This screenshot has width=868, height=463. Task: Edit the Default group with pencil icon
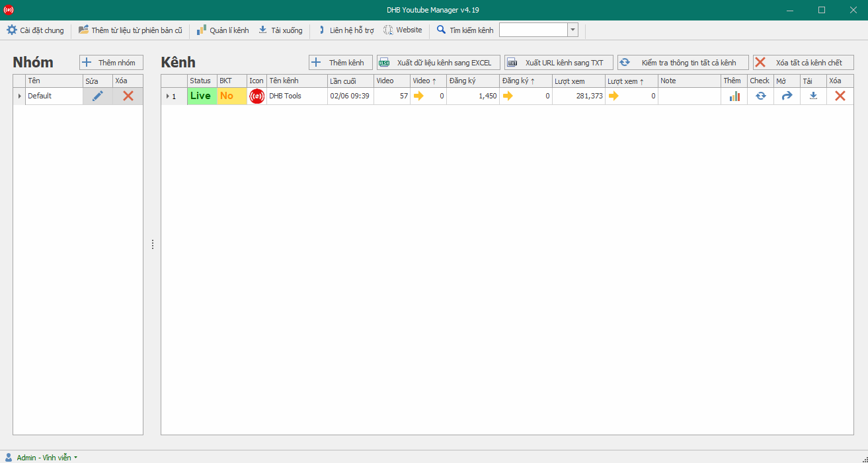coord(98,96)
